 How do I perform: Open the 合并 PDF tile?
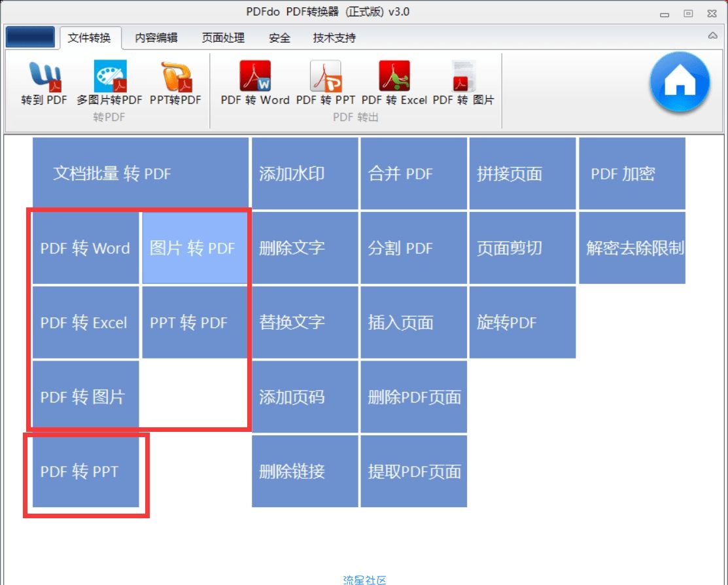tap(413, 173)
